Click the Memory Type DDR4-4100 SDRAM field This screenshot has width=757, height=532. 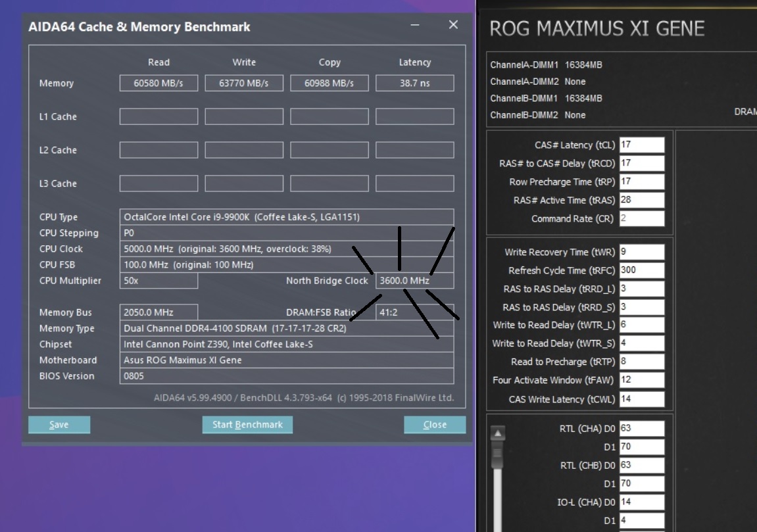(x=287, y=328)
